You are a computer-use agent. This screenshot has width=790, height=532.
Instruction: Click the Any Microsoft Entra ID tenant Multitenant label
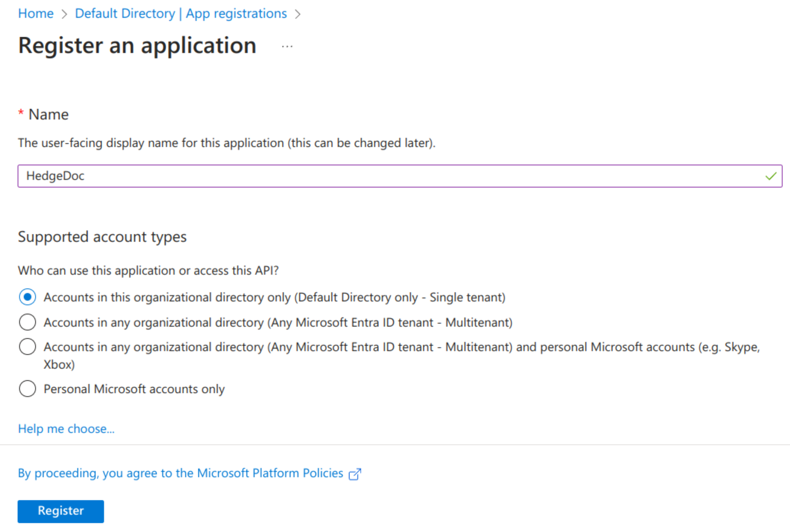tap(278, 322)
